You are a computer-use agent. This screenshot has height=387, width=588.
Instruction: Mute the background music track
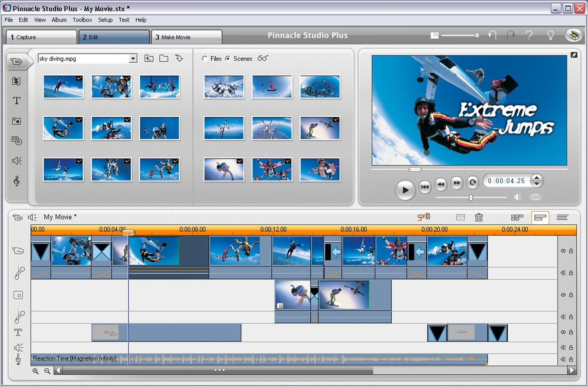coord(563,359)
